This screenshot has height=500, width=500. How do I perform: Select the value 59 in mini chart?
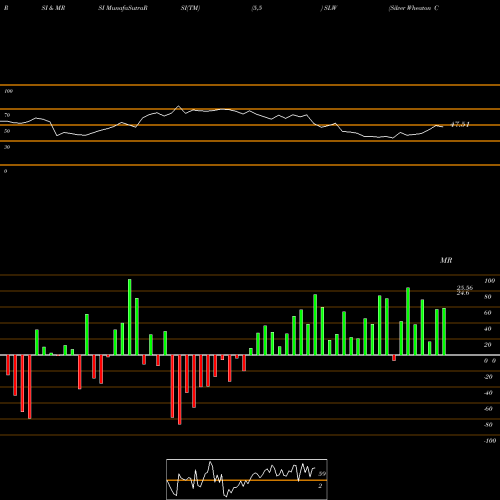click(322, 474)
